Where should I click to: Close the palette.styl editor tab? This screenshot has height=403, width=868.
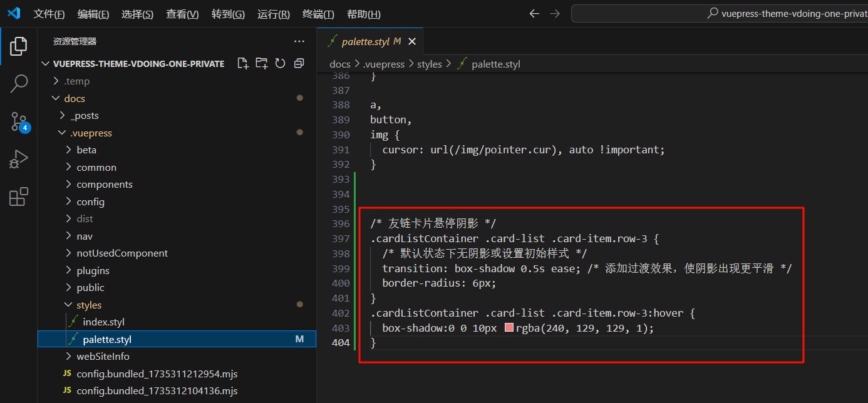tap(412, 42)
